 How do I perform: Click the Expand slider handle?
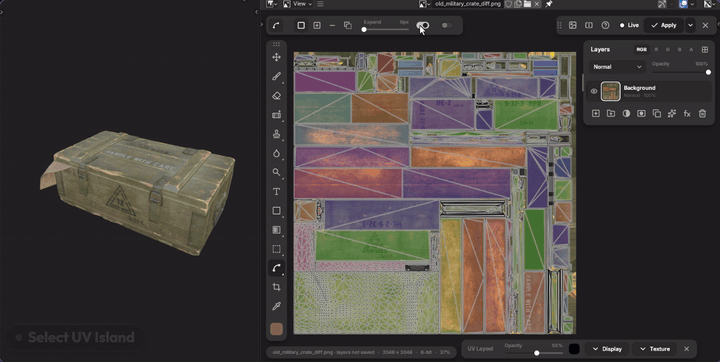(x=364, y=29)
